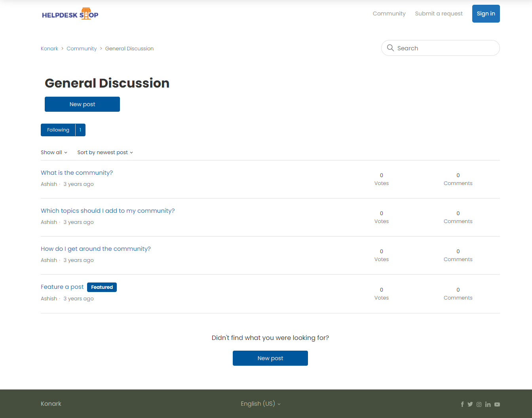Image resolution: width=532 pixels, height=418 pixels.
Task: Toggle the Following button
Action: pos(58,130)
